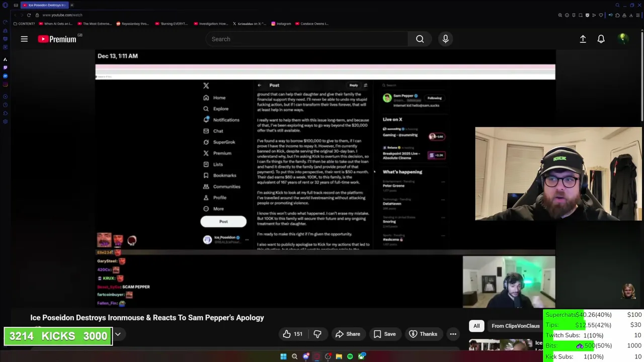Open the When AI Gets an bookmark

click(56, 24)
